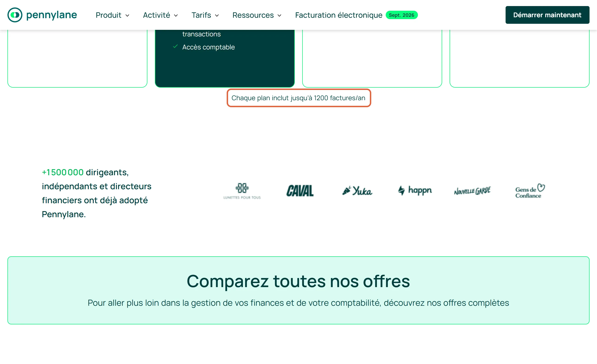Screen dimensions: 597x364
Task: Click 'Chaque plan inclut jusqu'à 1200 factures/an' note
Action: [x=298, y=98]
